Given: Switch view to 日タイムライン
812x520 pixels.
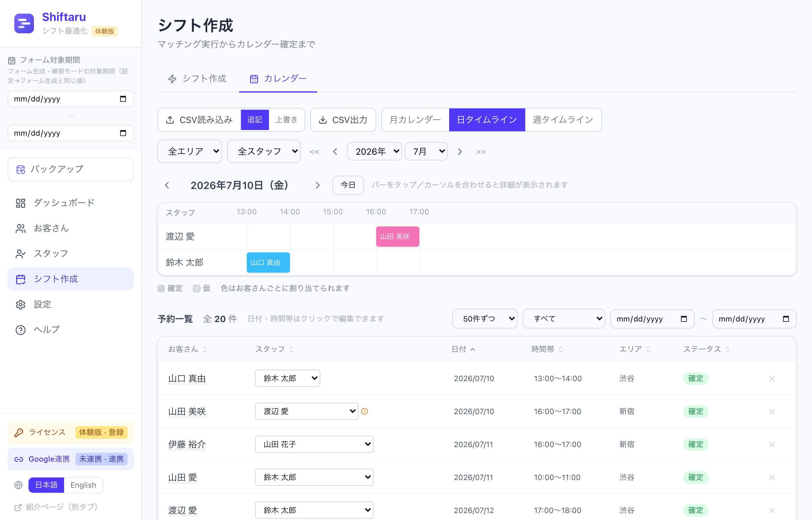Looking at the screenshot, I should (487, 120).
